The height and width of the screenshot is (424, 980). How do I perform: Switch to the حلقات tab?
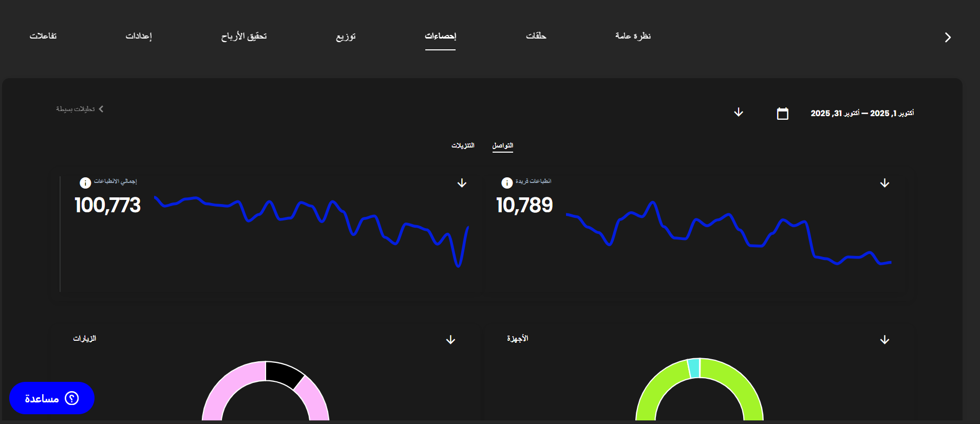(x=536, y=36)
